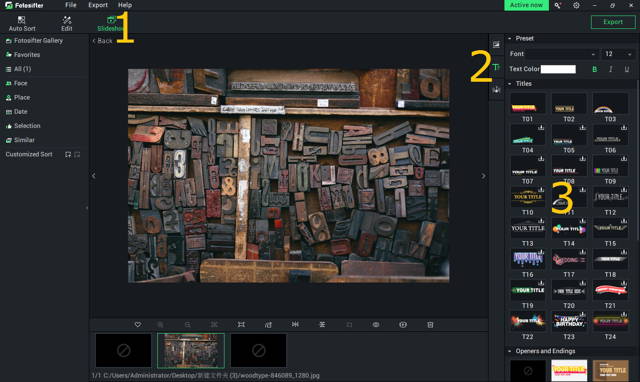Click the key registration icon
Viewport: 640px width, 382px height.
coord(558,5)
